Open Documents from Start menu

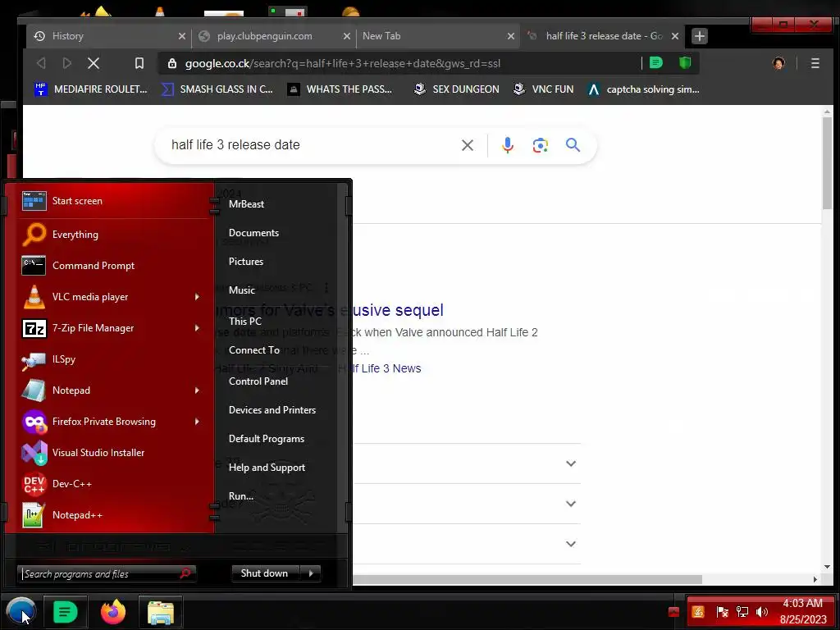click(x=254, y=233)
